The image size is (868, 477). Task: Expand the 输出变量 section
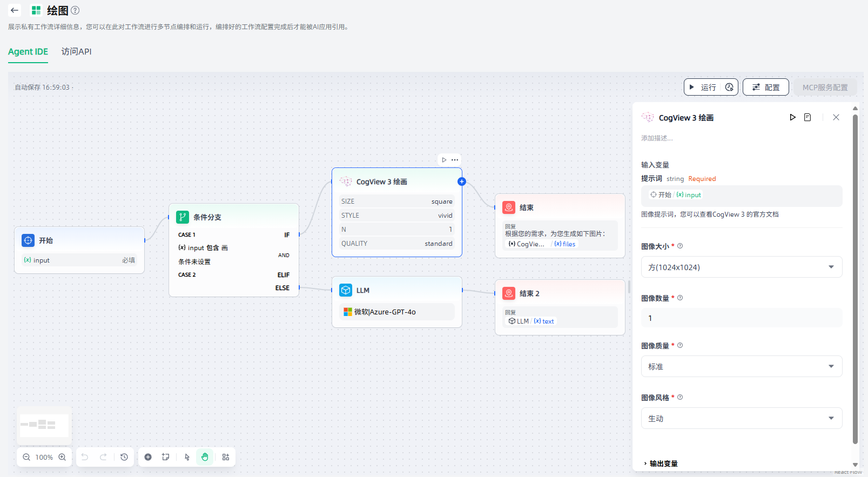click(x=660, y=463)
